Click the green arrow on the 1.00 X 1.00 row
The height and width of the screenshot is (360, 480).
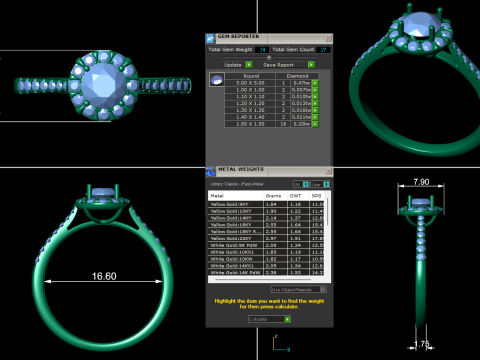(x=315, y=90)
